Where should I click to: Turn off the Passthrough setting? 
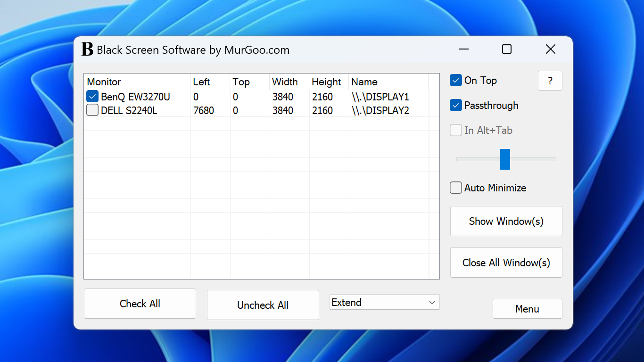[x=455, y=105]
